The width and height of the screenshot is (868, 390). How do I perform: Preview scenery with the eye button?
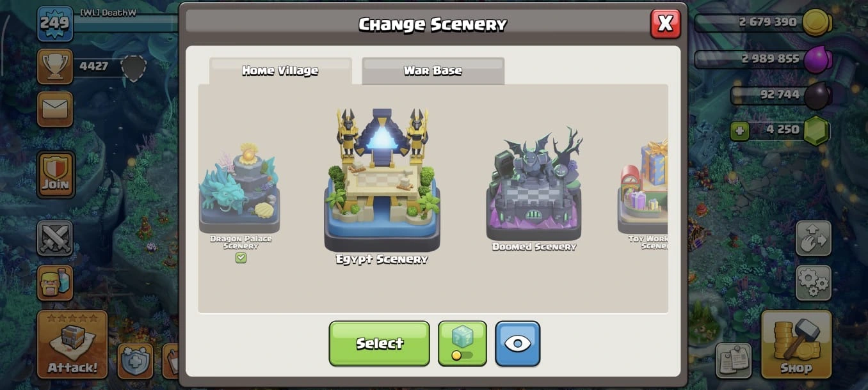(517, 344)
